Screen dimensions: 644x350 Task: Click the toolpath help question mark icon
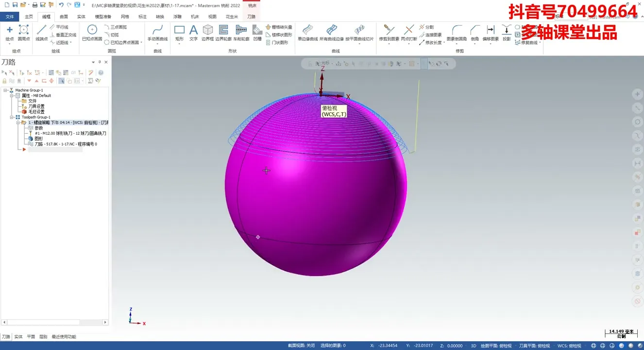(101, 72)
